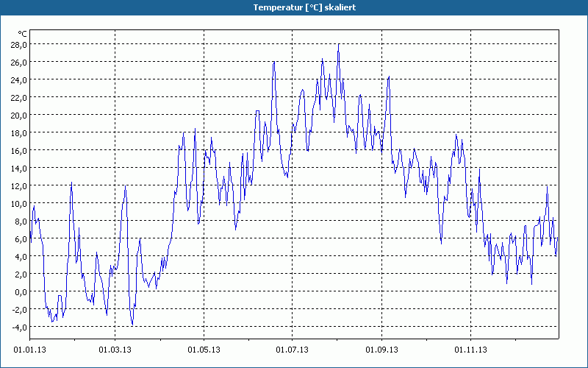
Task: Click the 01.11.13 date label
Action: [x=470, y=350]
